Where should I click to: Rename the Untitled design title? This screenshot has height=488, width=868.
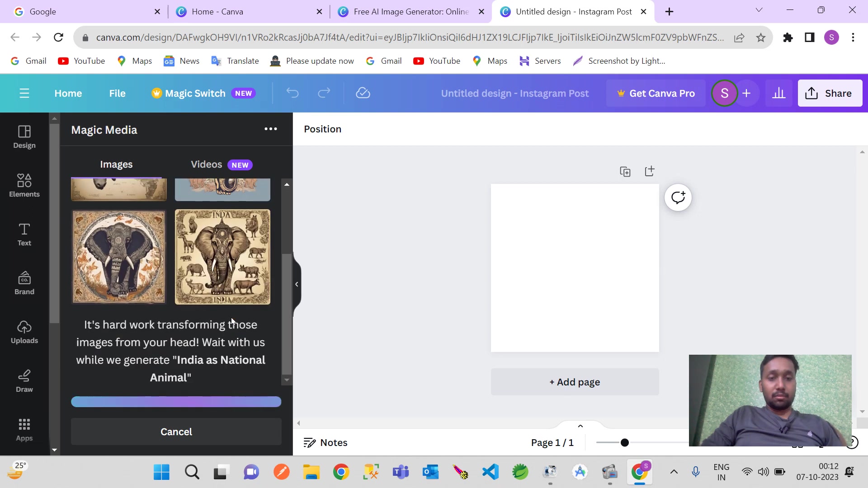tap(515, 94)
